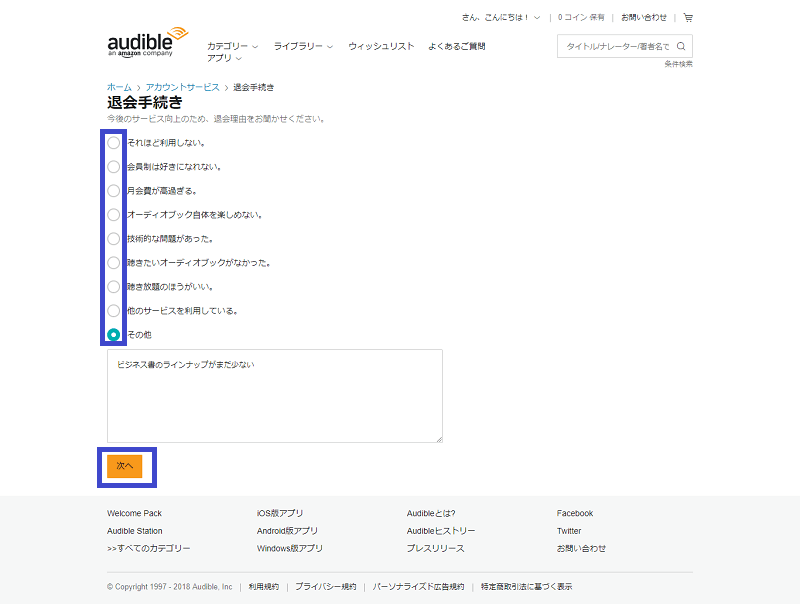800x604 pixels.
Task: Select '技術的な問題があった' option
Action: point(114,239)
